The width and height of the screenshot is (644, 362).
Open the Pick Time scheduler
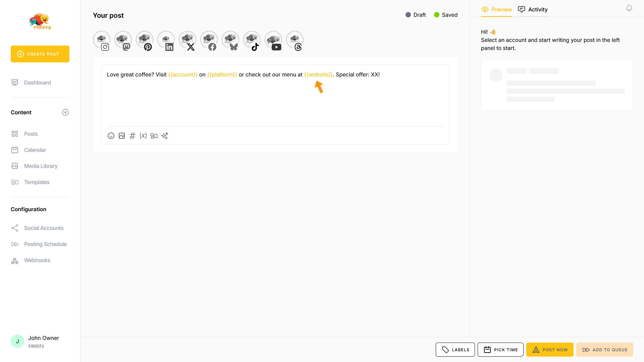(500, 350)
